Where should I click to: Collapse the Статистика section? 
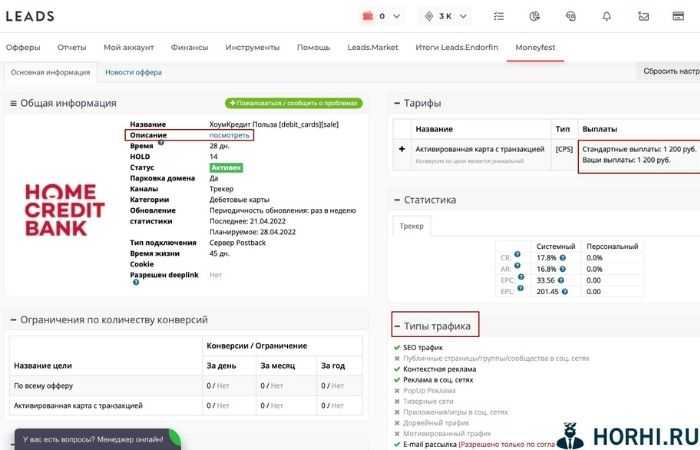pos(396,200)
